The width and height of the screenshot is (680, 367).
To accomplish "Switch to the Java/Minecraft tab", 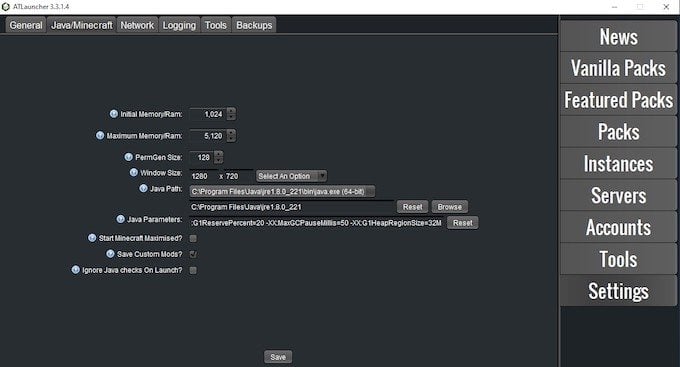I will point(82,25).
